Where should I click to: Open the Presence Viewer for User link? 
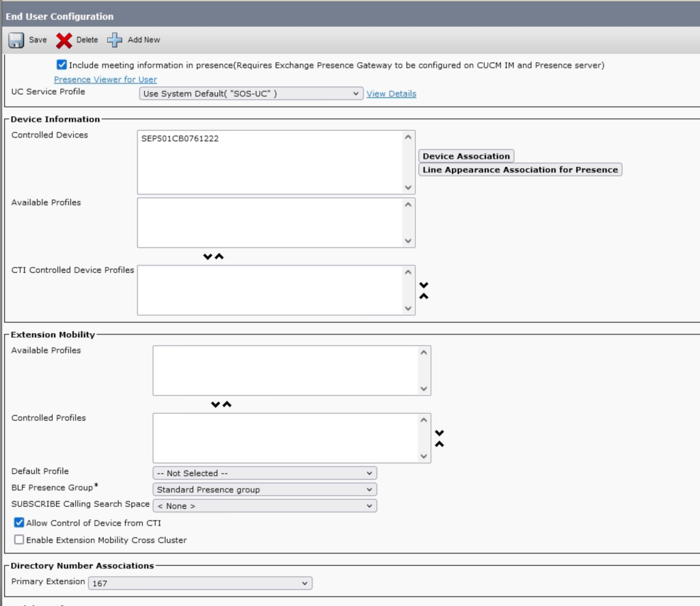(105, 79)
